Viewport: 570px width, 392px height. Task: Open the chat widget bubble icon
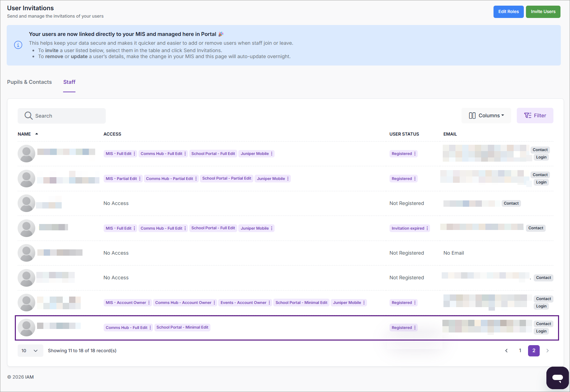[x=557, y=378]
